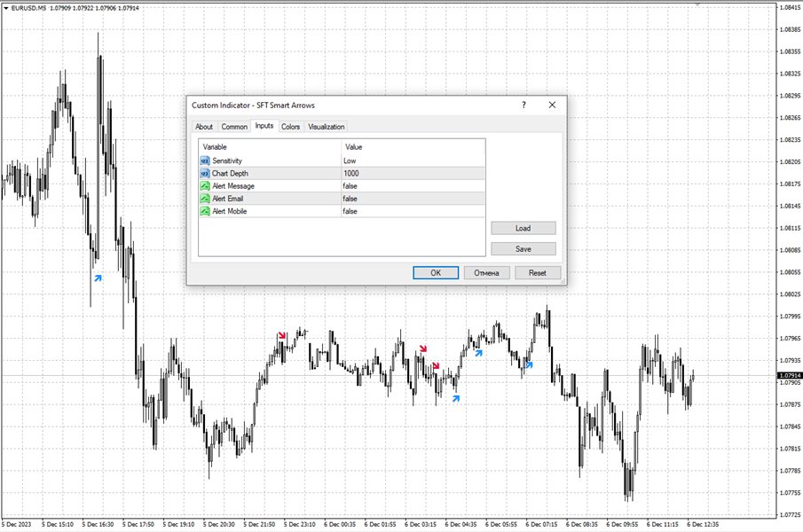
Task: Select the Alert Message variable name
Action: (233, 186)
